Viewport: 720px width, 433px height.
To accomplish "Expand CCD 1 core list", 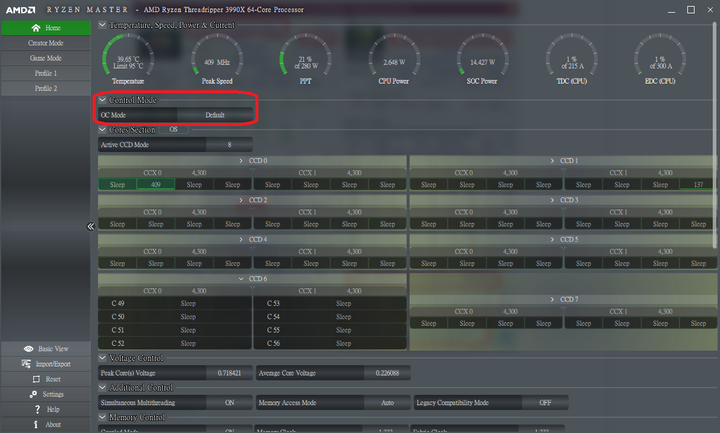I will click(x=552, y=161).
